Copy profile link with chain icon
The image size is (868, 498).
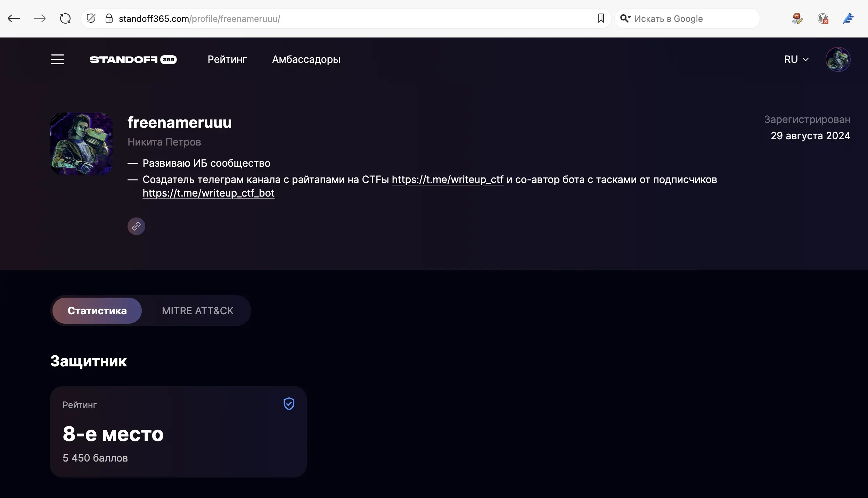click(x=136, y=226)
